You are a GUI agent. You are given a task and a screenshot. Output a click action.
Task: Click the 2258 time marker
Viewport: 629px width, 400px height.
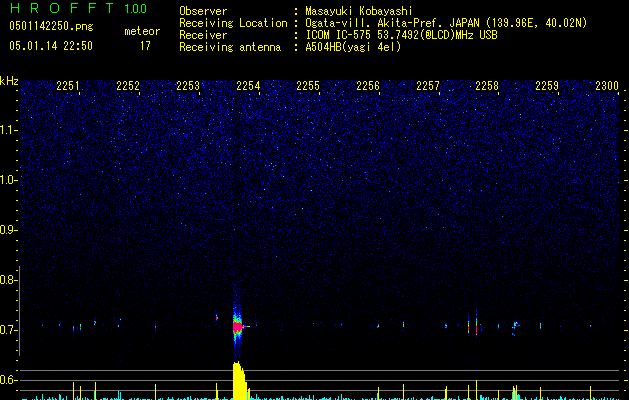coord(487,86)
